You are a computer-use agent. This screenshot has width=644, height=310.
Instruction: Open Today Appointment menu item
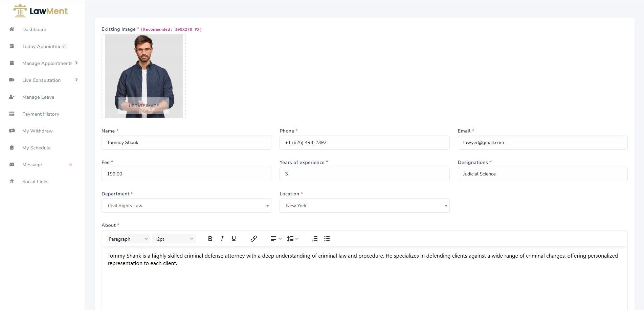44,46
